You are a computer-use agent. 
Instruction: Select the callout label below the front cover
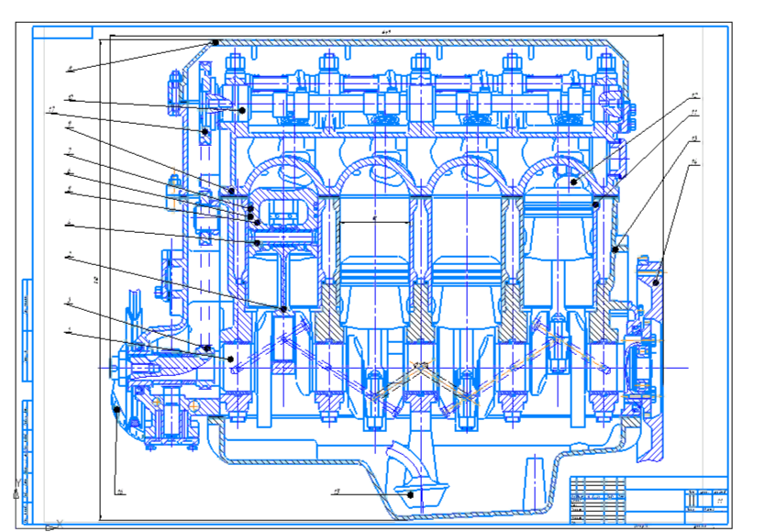[119, 492]
